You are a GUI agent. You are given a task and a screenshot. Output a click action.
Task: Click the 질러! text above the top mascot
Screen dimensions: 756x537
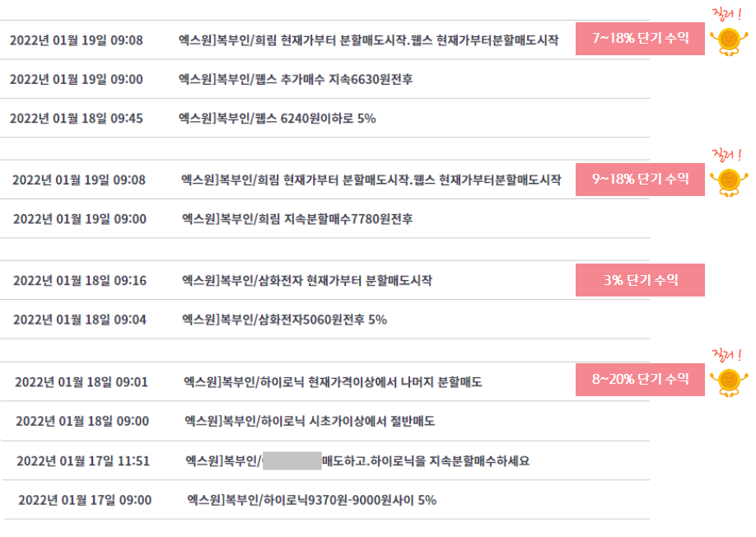(727, 15)
